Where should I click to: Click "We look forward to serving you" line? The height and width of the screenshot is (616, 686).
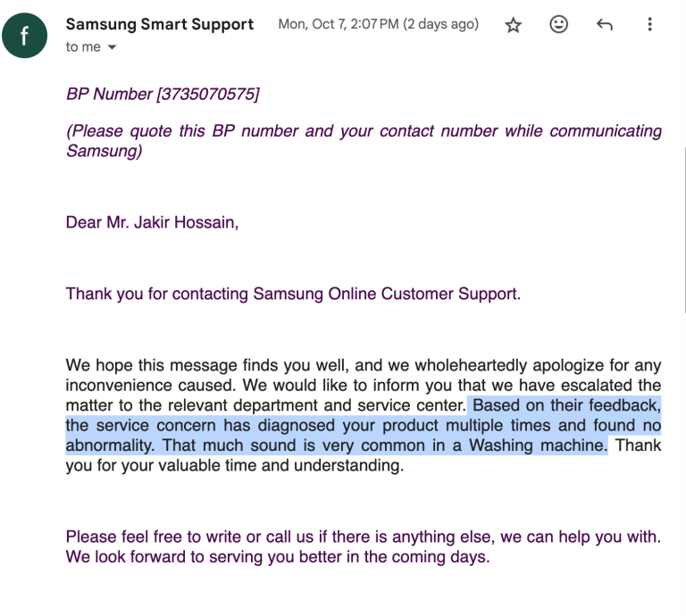[278, 557]
